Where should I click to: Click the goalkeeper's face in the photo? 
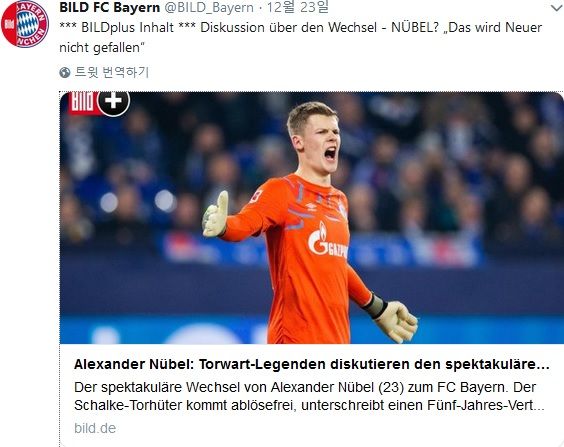[x=319, y=142]
